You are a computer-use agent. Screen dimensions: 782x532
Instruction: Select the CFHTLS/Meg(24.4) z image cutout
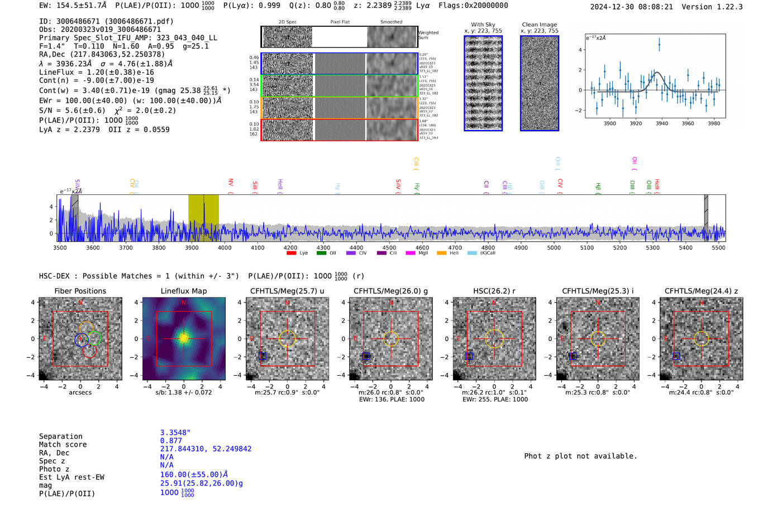pos(702,339)
